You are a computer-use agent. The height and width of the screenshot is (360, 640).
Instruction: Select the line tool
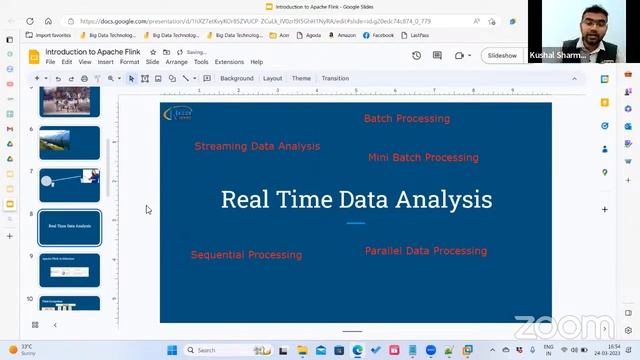pos(186,78)
